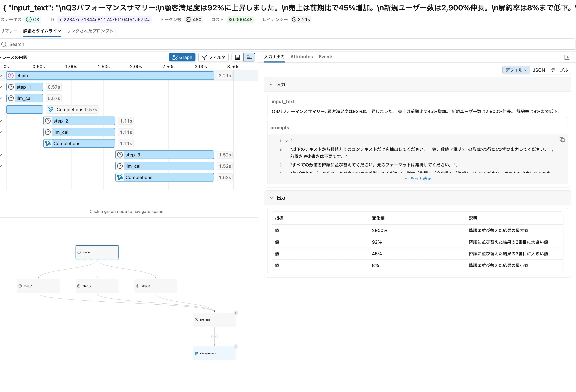Image resolution: width=576 pixels, height=392 pixels.
Task: Click the step_3 span question-mark icon
Action: point(120,155)
